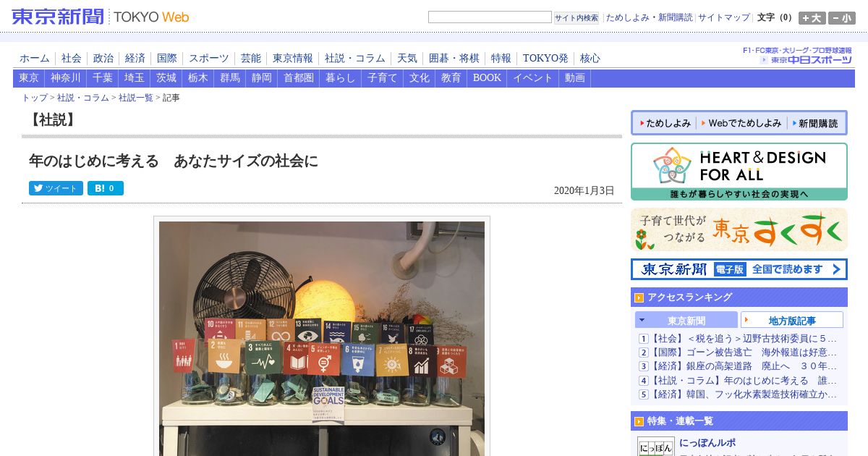Viewport: 868px width, 456px height.
Task: Click 社説・コラム in the breadcrumb
Action: [83, 98]
